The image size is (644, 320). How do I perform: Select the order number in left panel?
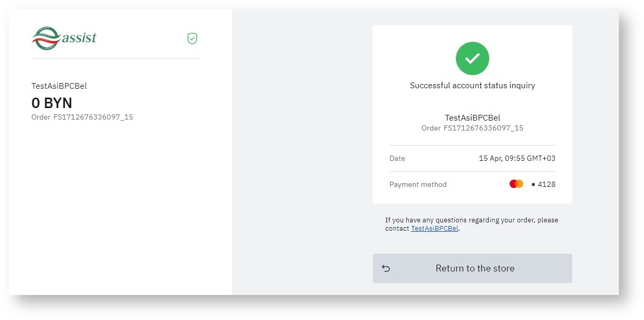[82, 117]
